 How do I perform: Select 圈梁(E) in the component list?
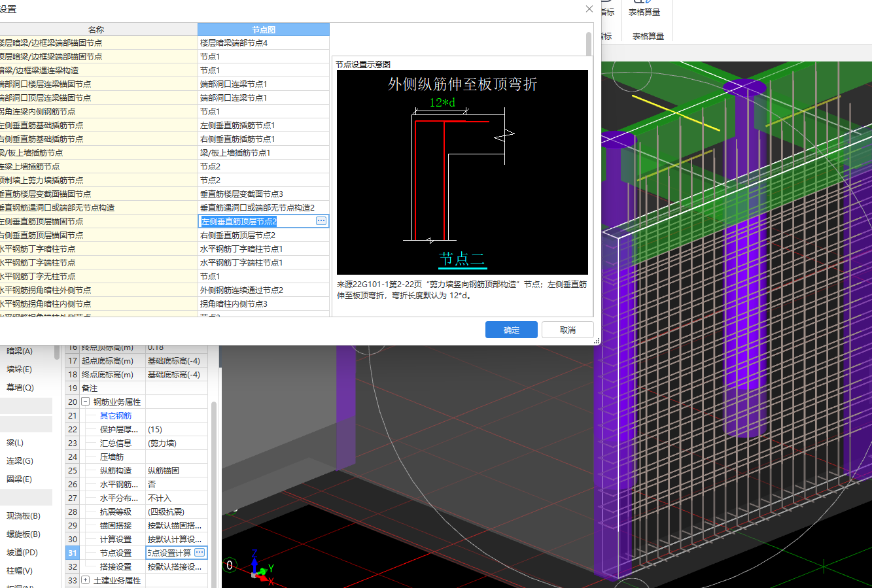(20, 479)
